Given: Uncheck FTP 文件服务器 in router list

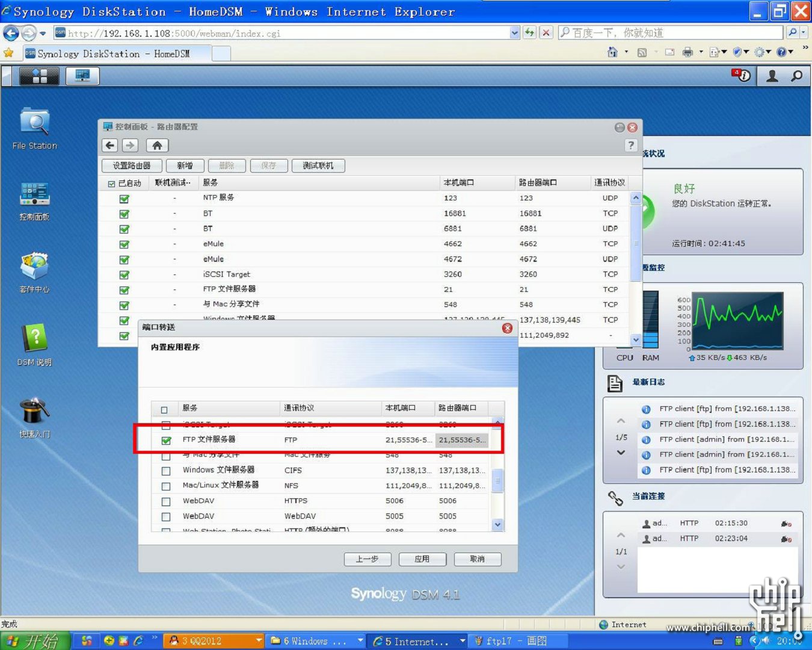Looking at the screenshot, I should 125,290.
